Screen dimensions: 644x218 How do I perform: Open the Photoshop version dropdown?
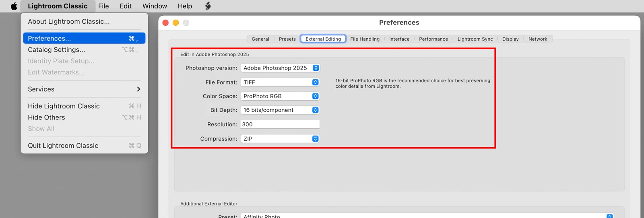point(280,68)
